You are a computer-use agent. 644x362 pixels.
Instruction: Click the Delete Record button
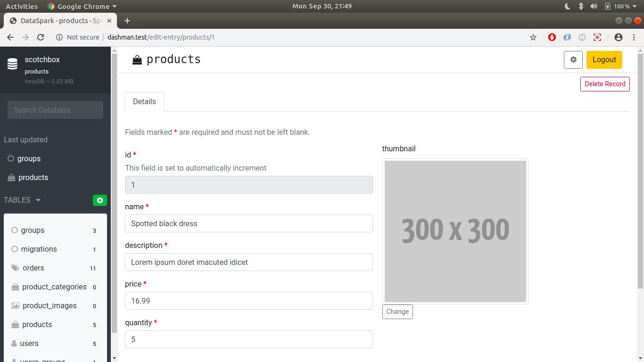tap(605, 84)
